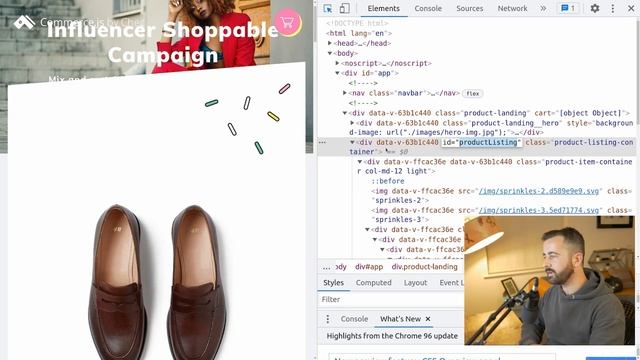The image size is (640, 360).
Task: Click the div#app breadcrumb
Action: (369, 267)
